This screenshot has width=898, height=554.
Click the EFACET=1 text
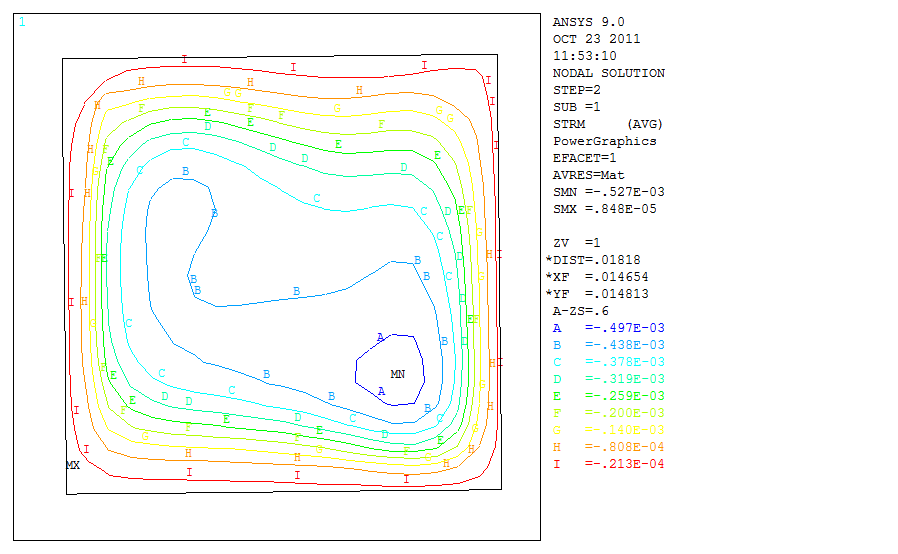tap(584, 158)
